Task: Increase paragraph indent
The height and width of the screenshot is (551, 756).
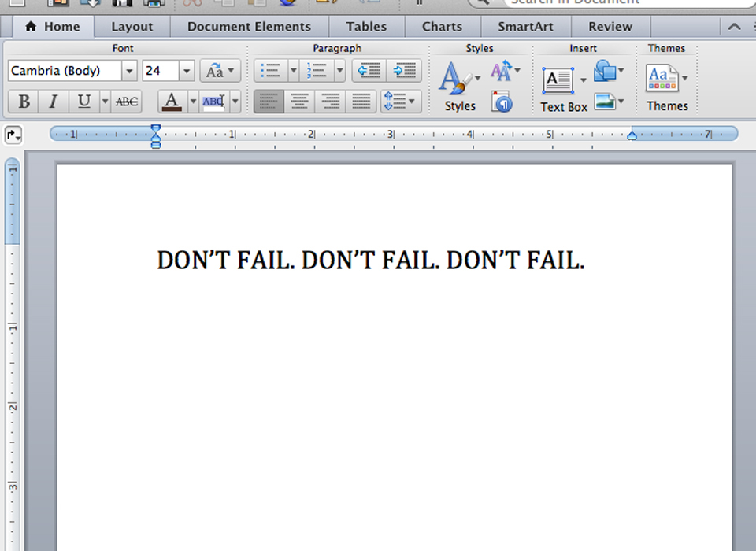Action: 404,71
